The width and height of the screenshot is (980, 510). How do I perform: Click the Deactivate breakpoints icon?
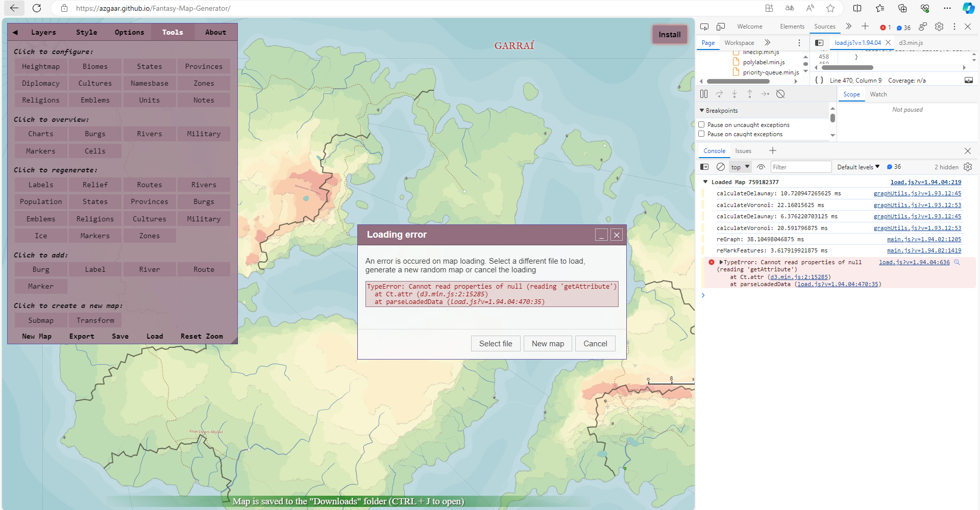(780, 94)
